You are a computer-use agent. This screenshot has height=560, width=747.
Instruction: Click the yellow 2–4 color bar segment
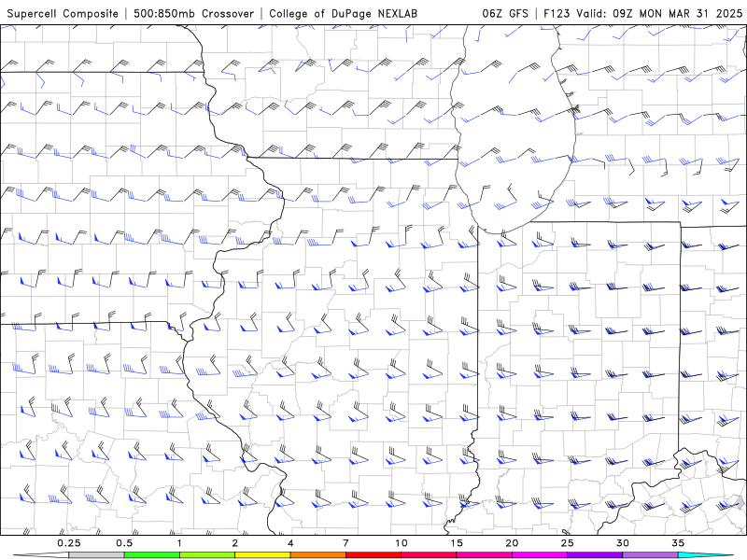(x=262, y=555)
